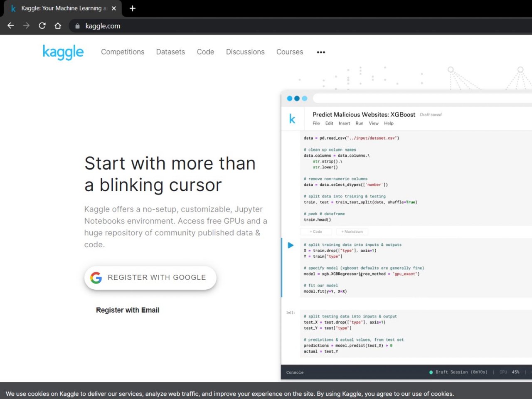Click the kaggle.com address bar

(299, 26)
